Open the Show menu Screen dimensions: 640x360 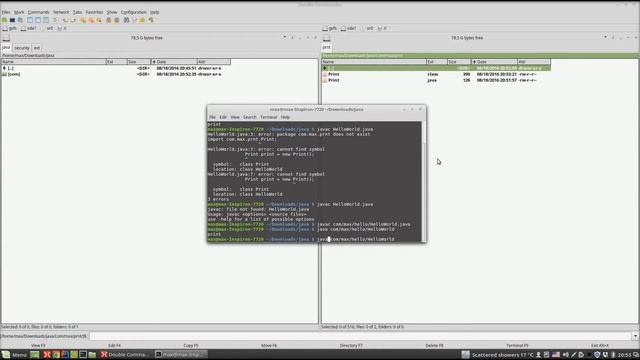coord(112,12)
